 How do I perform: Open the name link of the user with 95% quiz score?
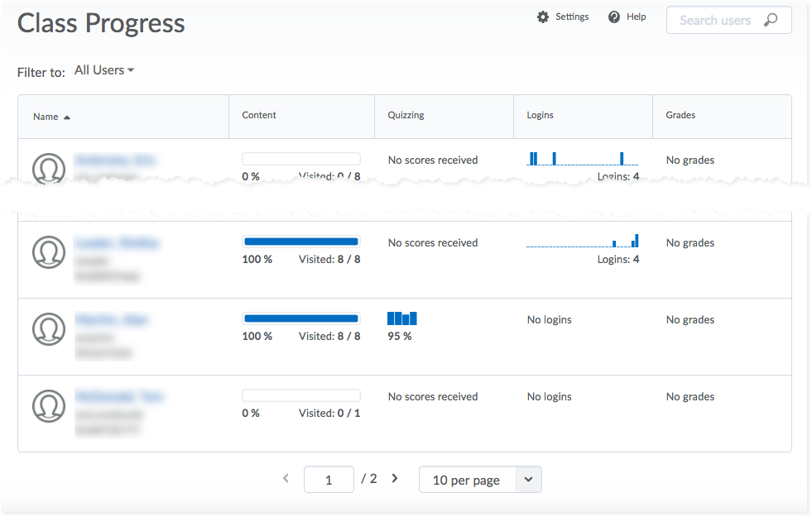[x=112, y=320]
